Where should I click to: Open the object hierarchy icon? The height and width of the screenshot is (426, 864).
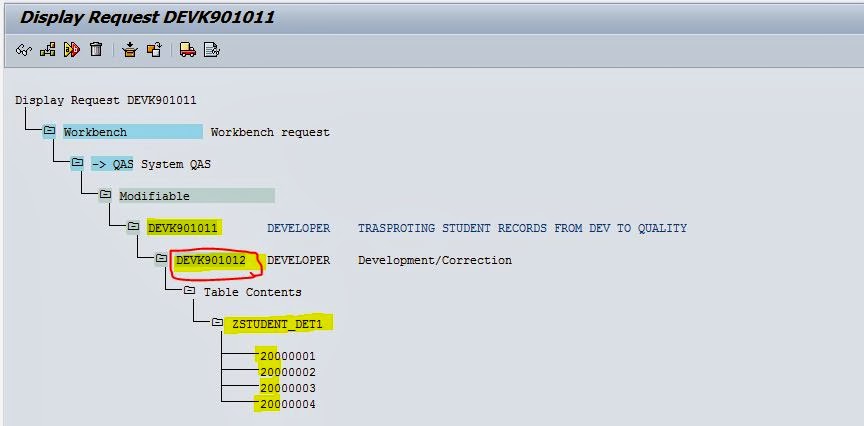pyautogui.click(x=47, y=50)
